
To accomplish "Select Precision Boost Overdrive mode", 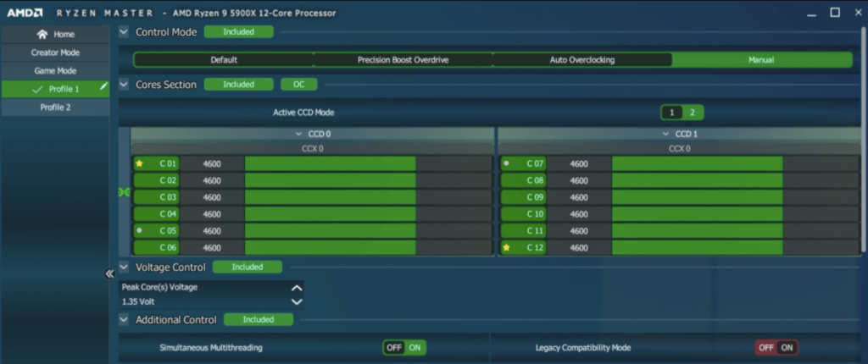I will [x=403, y=60].
